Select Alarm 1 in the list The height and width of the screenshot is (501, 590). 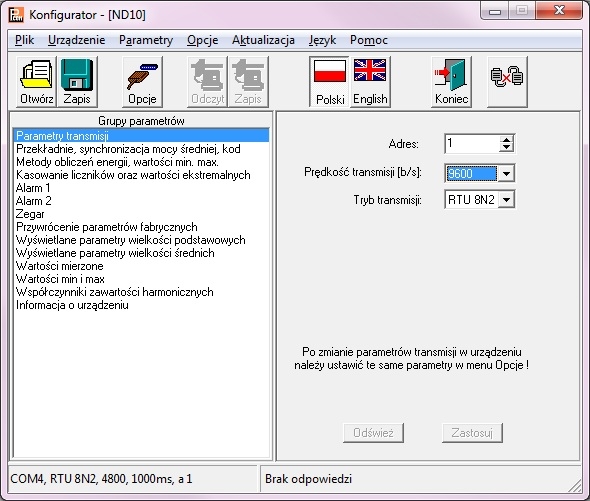point(141,188)
